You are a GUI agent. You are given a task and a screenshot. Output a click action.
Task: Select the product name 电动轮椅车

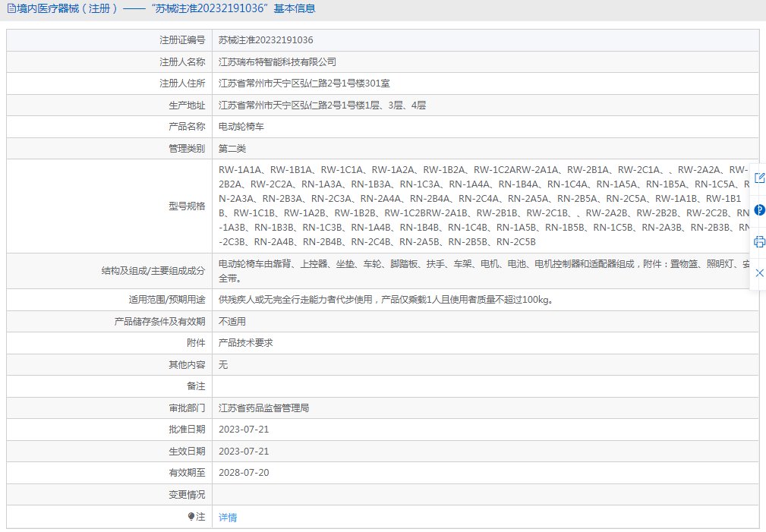click(241, 127)
